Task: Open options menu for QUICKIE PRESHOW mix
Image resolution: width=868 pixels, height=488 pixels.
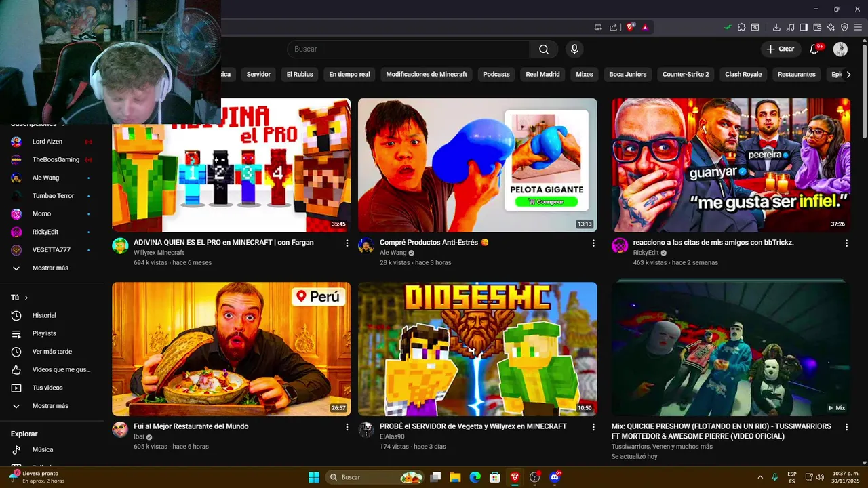Action: coord(846,427)
